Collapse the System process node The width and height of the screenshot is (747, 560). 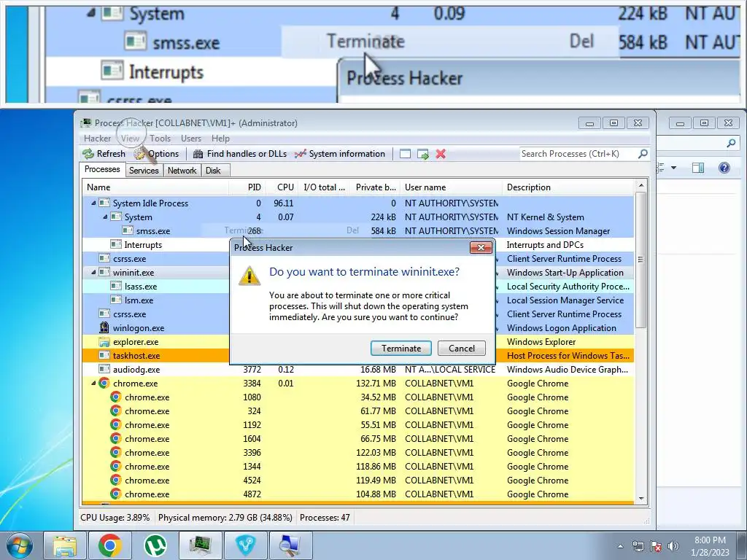tap(105, 217)
